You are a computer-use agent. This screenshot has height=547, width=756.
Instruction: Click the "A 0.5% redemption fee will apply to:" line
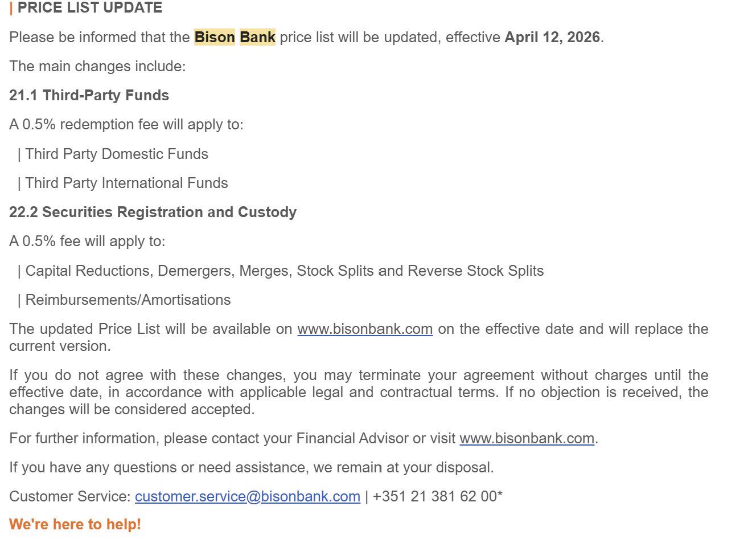pyautogui.click(x=126, y=125)
